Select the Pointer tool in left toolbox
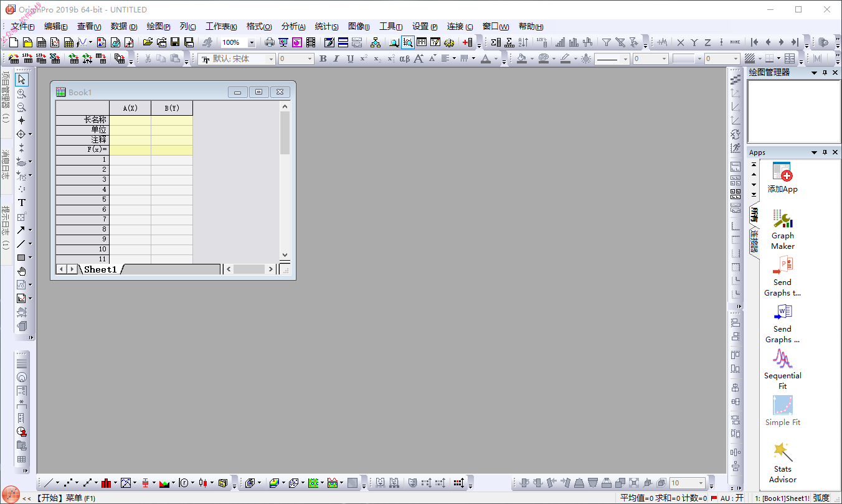Screen dimensions: 842x504 (x=22, y=80)
